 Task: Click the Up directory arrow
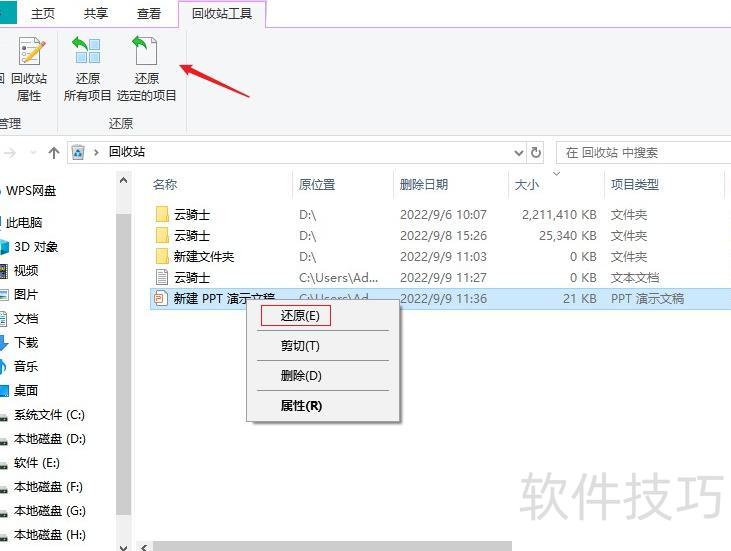point(54,152)
